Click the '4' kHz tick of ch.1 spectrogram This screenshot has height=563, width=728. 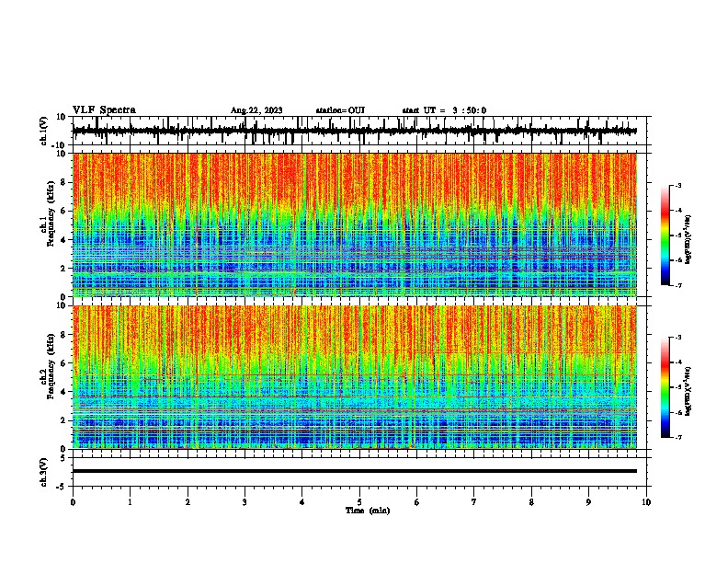click(64, 240)
